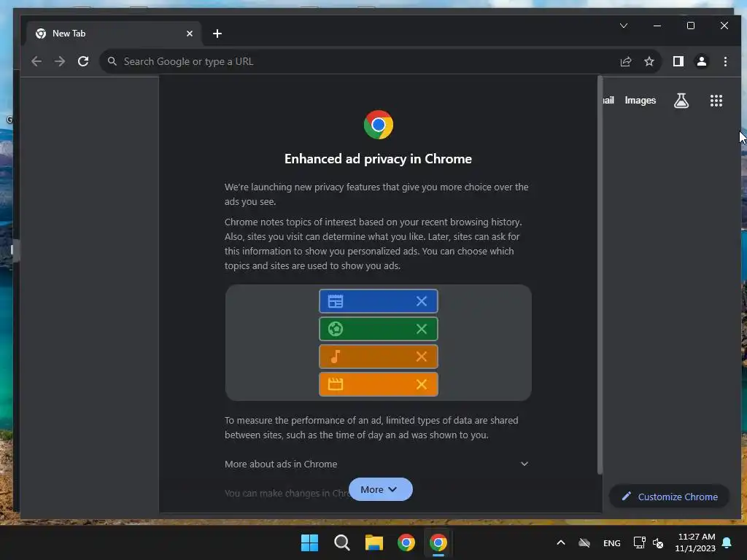The width and height of the screenshot is (747, 560).
Task: Click the muted volume tray icon
Action: [x=658, y=542]
